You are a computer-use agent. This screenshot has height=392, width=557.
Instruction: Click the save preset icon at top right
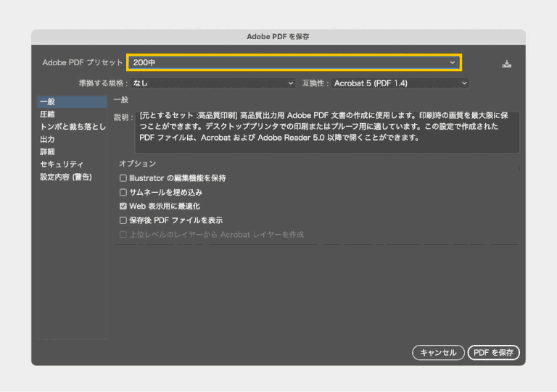[x=506, y=64]
